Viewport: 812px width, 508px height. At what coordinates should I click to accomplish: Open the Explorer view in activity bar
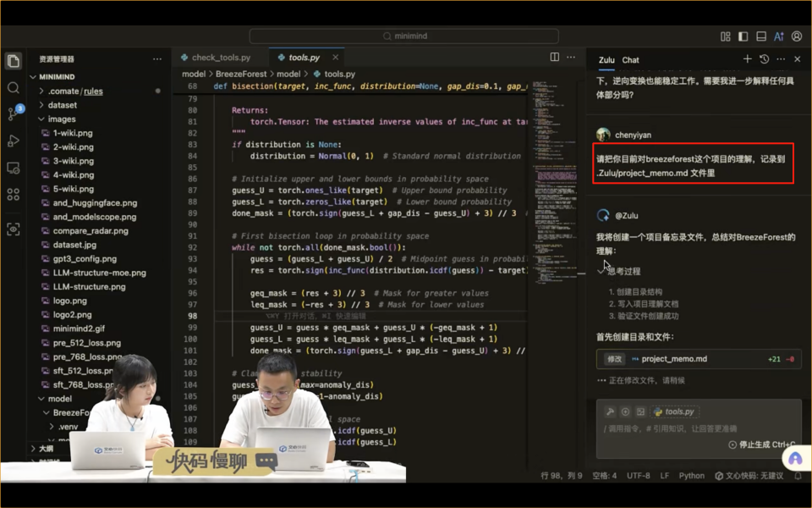point(14,61)
